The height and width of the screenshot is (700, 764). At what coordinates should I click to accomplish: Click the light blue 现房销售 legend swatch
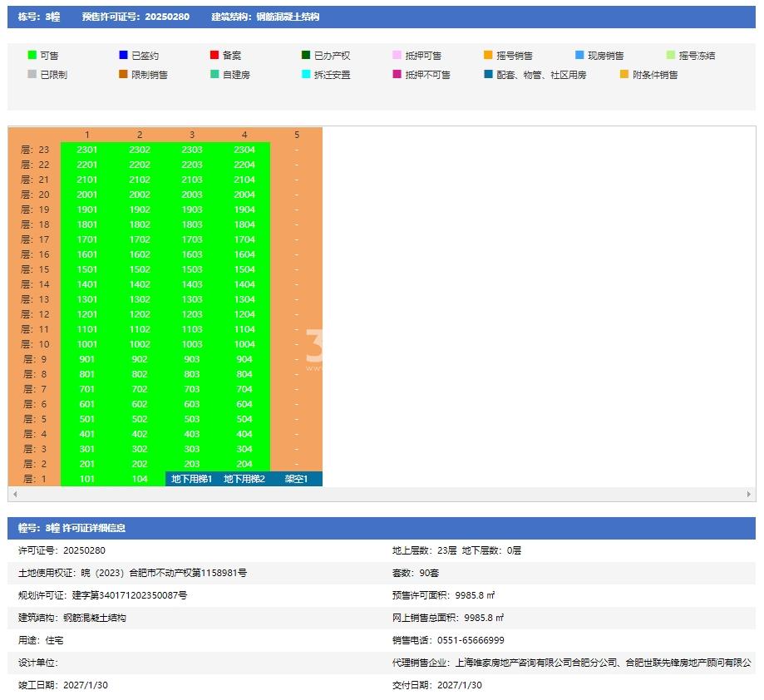pyautogui.click(x=579, y=55)
